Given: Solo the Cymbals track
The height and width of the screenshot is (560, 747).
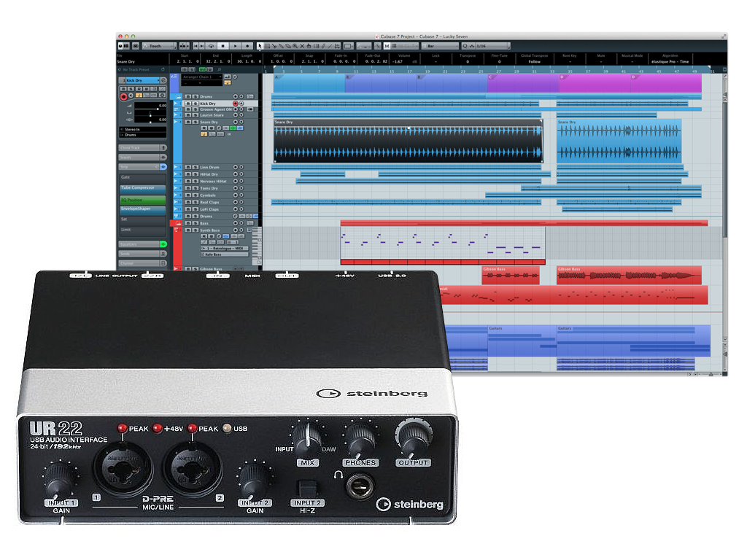Looking at the screenshot, I should (x=194, y=195).
